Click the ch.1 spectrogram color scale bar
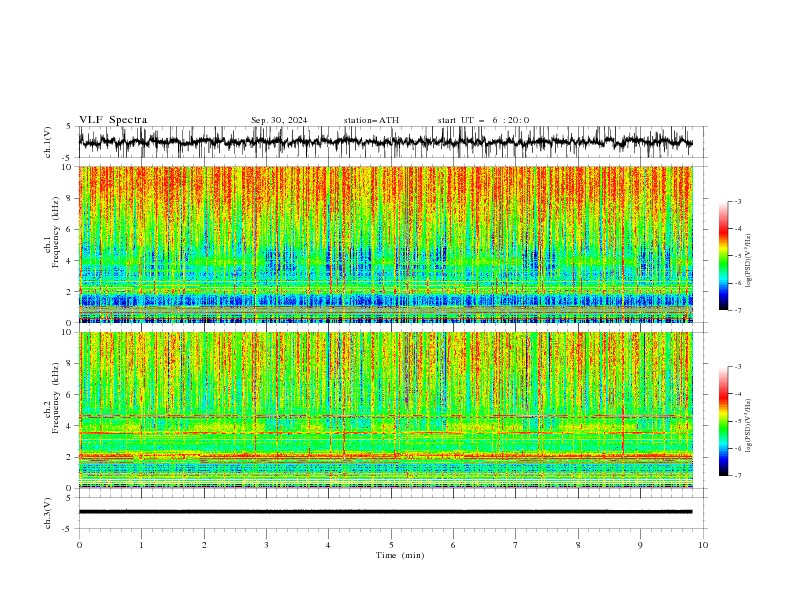This screenshot has height=612, width=792. 723,256
